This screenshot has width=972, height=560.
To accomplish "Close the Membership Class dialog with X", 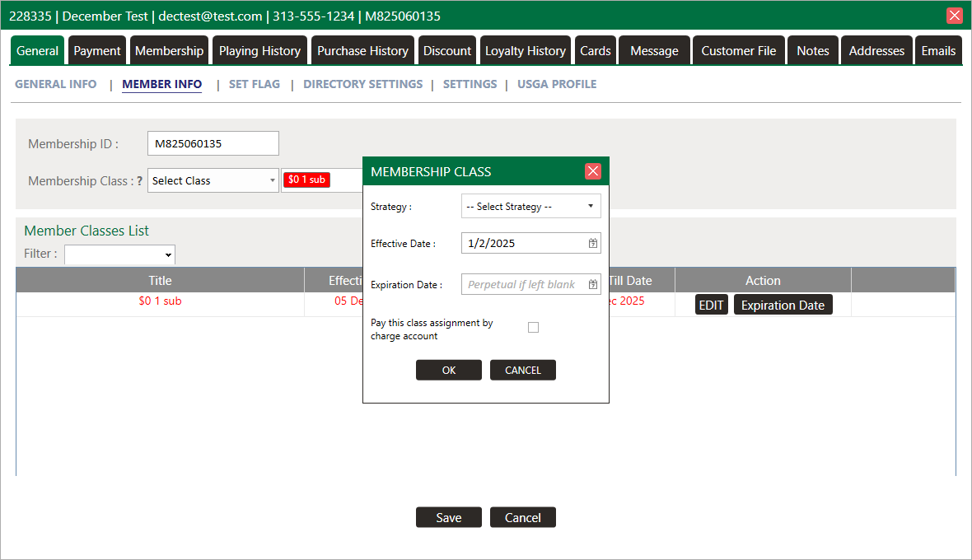I will pyautogui.click(x=592, y=171).
